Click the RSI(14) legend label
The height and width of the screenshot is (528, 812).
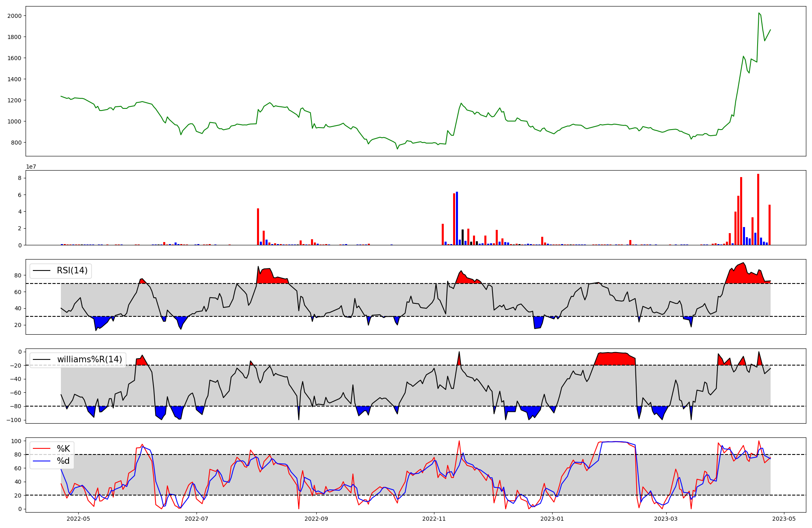[x=72, y=270]
